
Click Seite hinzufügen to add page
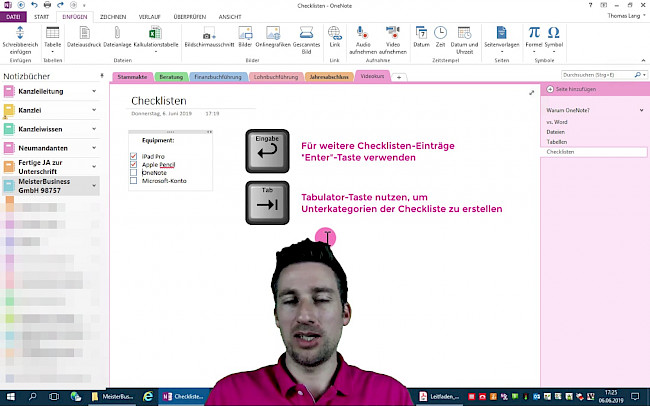[x=568, y=90]
